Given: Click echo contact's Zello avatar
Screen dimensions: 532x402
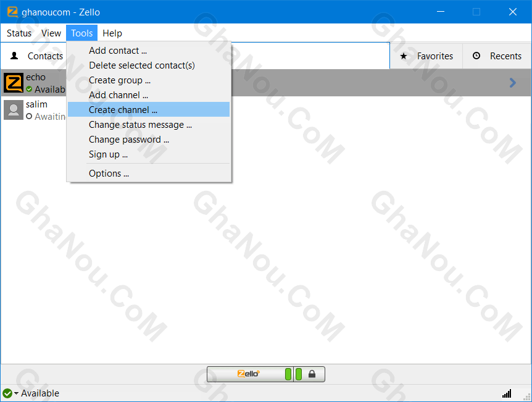Looking at the screenshot, I should (14, 83).
